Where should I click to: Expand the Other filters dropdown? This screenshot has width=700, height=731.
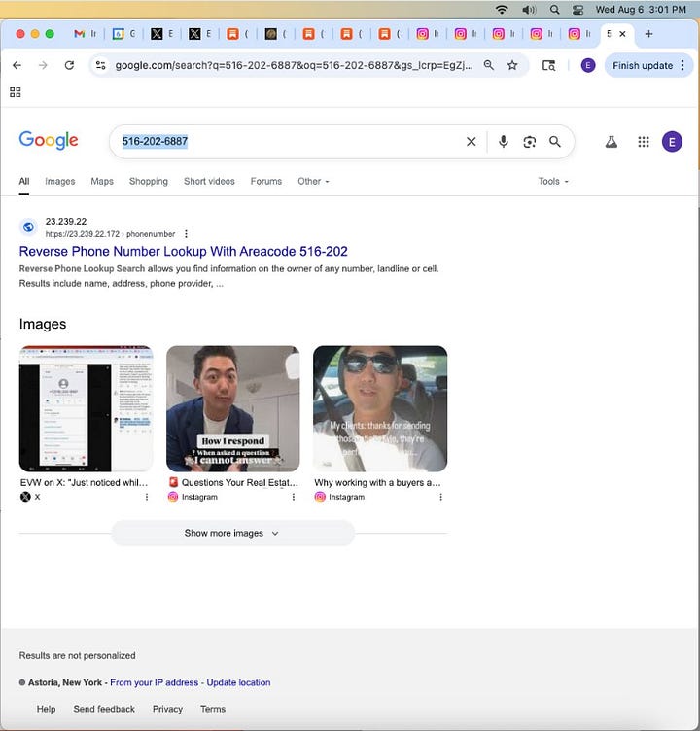tap(313, 182)
